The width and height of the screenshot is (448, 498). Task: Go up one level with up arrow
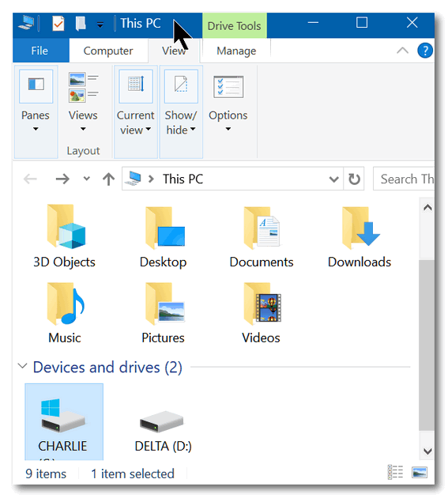tap(108, 179)
